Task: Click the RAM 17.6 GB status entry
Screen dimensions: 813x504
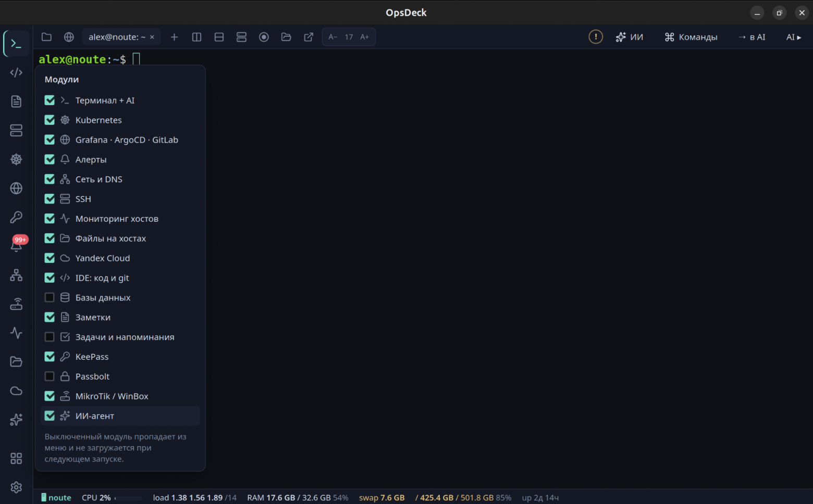Action: pos(298,498)
